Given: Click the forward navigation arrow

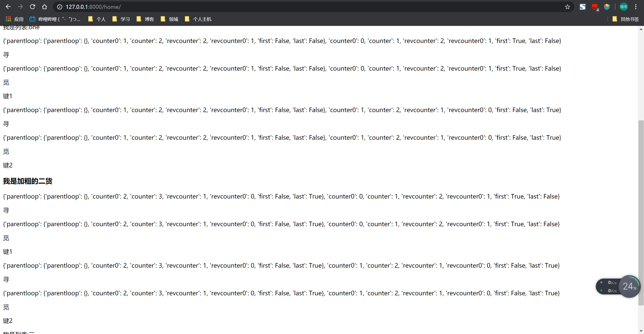Looking at the screenshot, I should click(20, 7).
